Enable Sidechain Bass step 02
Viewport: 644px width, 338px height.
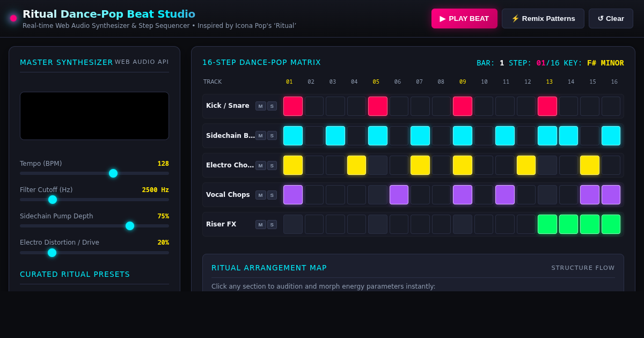pos(314,136)
